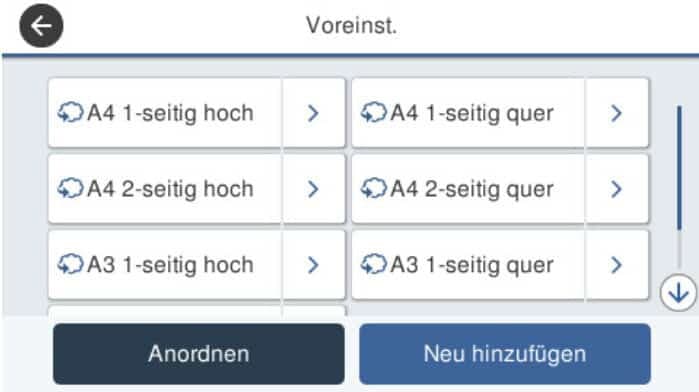Screen dimensions: 699x392
Task: Open details chevron for A4 1-seitig quer
Action: [617, 113]
